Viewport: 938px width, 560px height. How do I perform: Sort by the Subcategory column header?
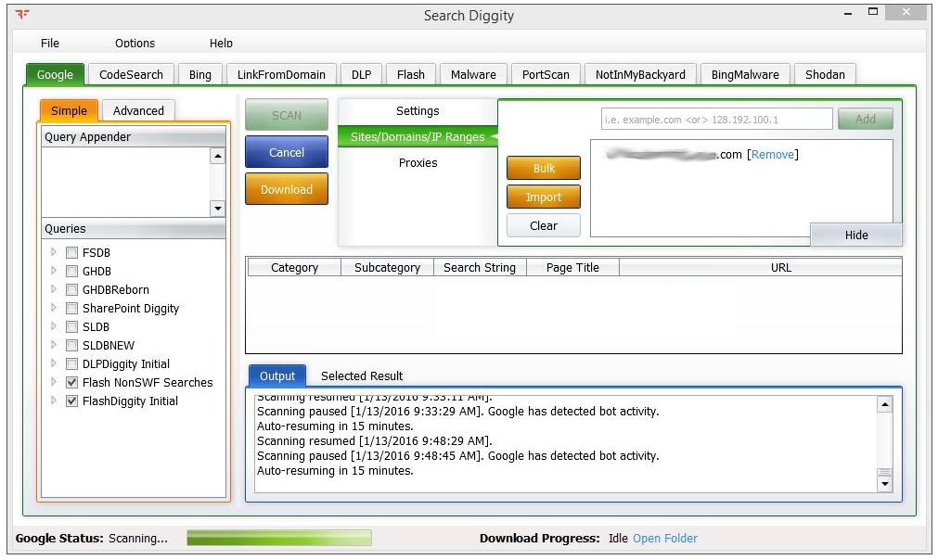point(387,267)
